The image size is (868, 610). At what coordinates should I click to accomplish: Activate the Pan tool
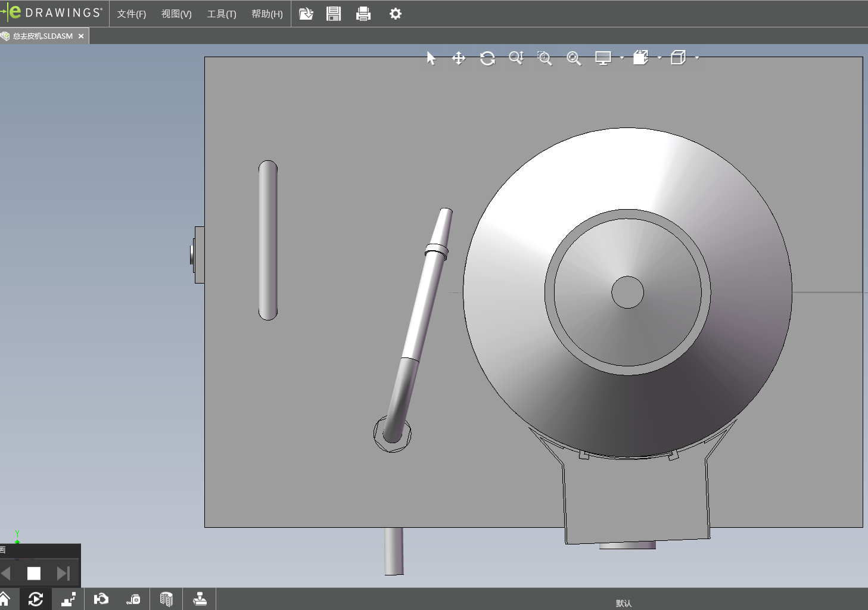(458, 58)
